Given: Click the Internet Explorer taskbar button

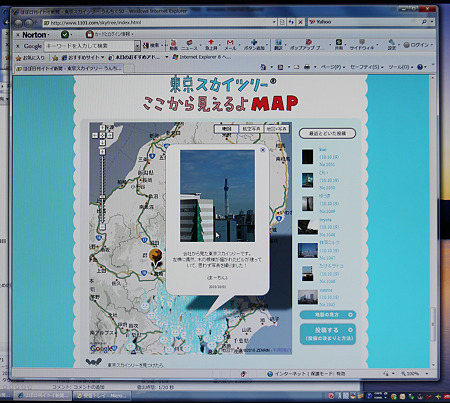Looking at the screenshot, I should point(44,395).
